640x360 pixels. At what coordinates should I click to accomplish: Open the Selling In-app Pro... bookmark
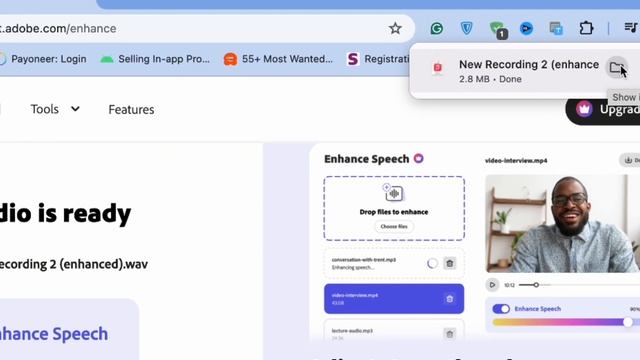click(155, 59)
